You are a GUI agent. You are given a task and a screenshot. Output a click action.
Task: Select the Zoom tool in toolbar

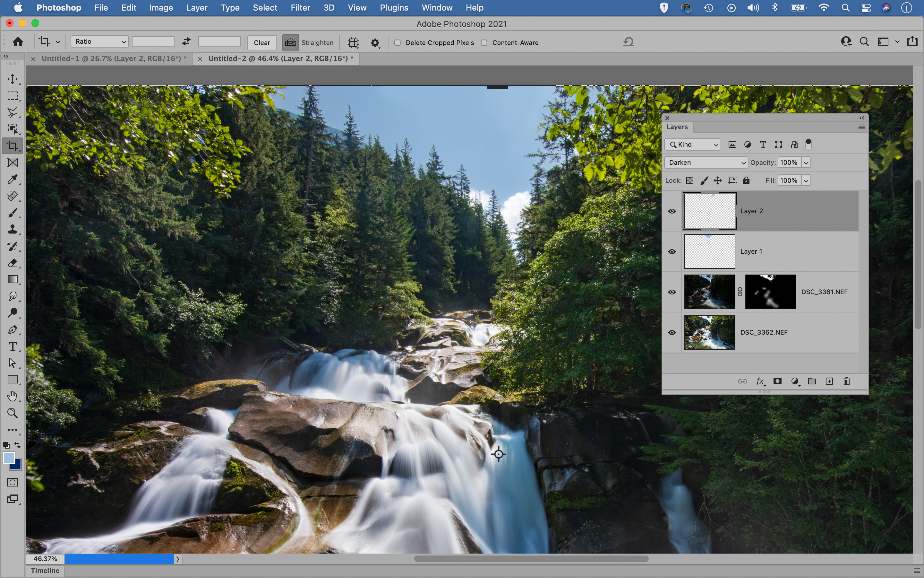[13, 413]
